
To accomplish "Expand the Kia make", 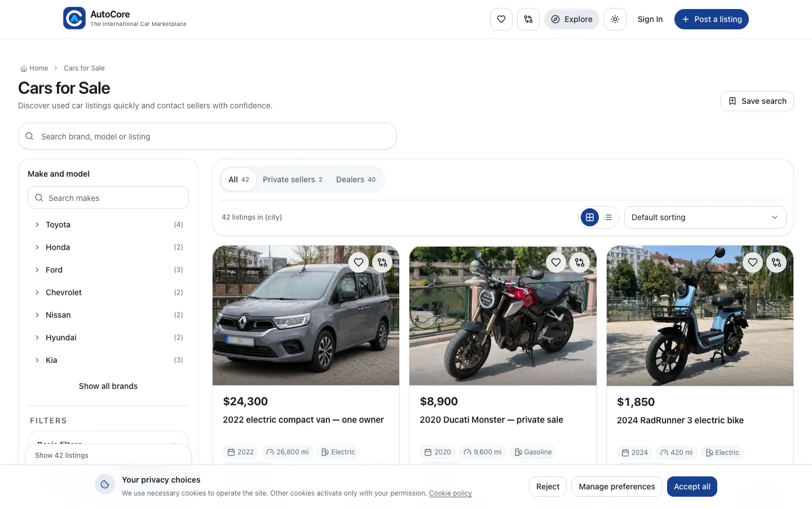I will tap(108, 360).
